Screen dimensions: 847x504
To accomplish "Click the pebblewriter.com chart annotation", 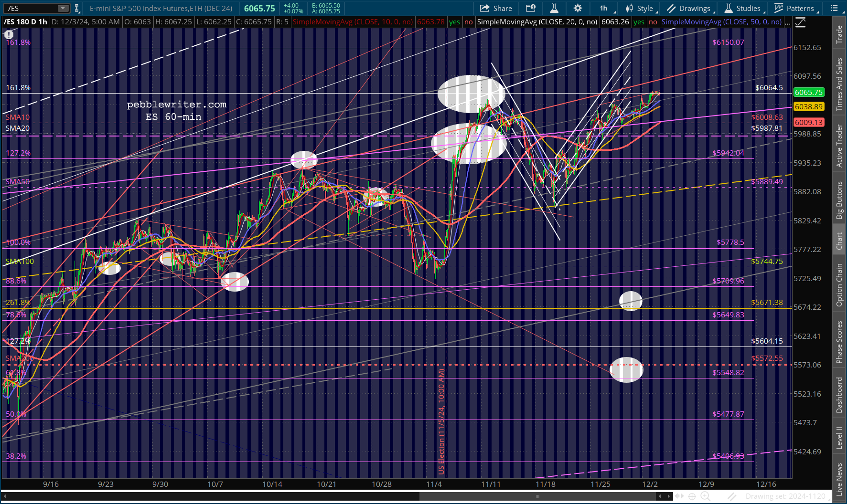I will coord(176,105).
